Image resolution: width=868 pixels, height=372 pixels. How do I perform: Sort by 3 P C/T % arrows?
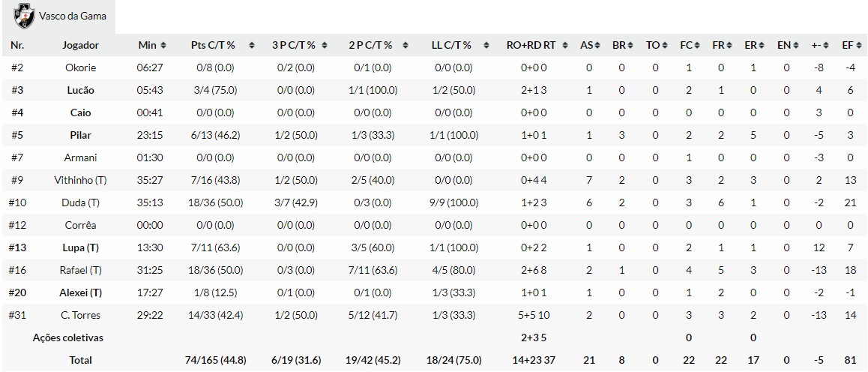click(325, 46)
